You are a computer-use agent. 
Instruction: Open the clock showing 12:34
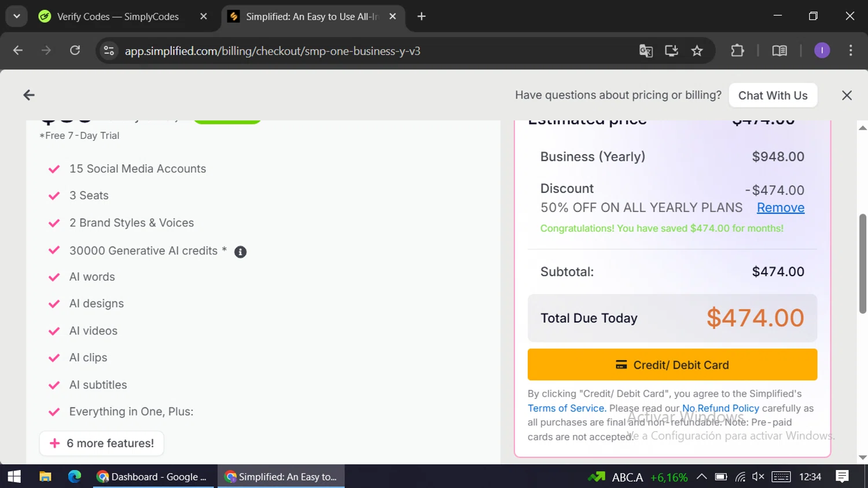click(810, 477)
